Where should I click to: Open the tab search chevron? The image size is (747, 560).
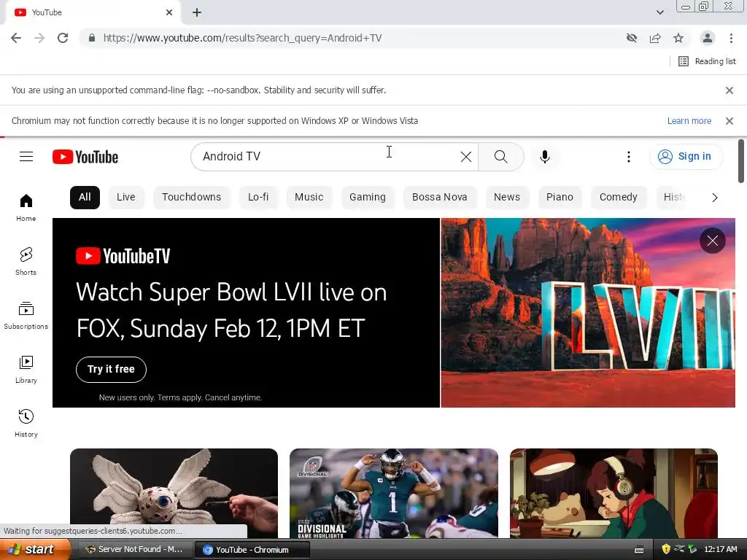[659, 12]
